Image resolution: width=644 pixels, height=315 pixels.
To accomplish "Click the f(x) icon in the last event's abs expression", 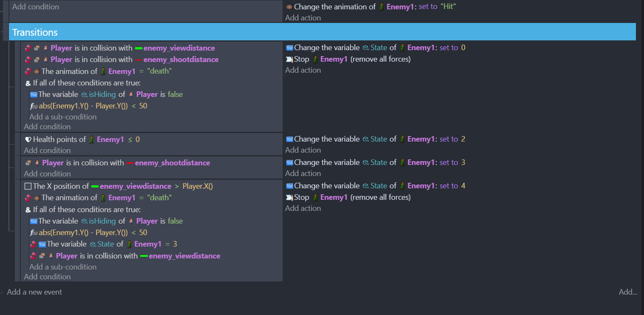I will [x=34, y=233].
